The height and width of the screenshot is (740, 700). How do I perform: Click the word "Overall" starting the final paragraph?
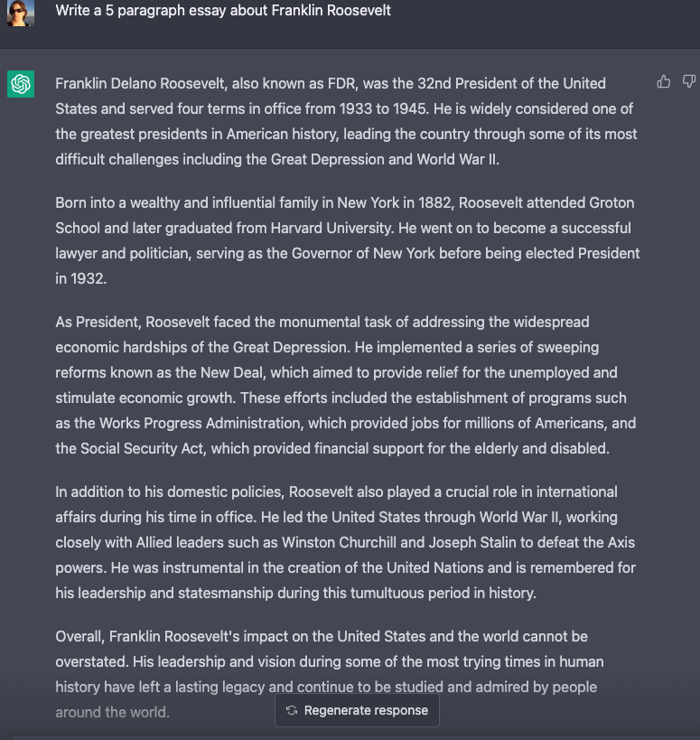pyautogui.click(x=79, y=637)
